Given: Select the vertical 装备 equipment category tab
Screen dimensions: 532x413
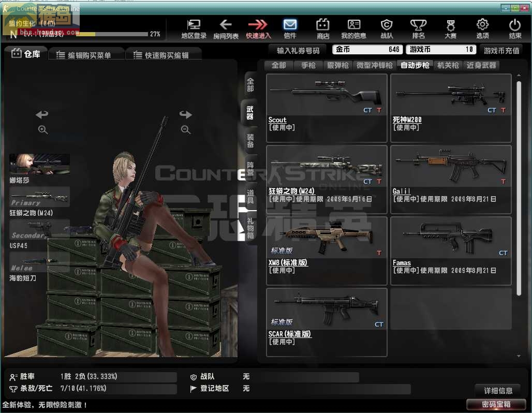Looking at the screenshot, I should [250, 141].
